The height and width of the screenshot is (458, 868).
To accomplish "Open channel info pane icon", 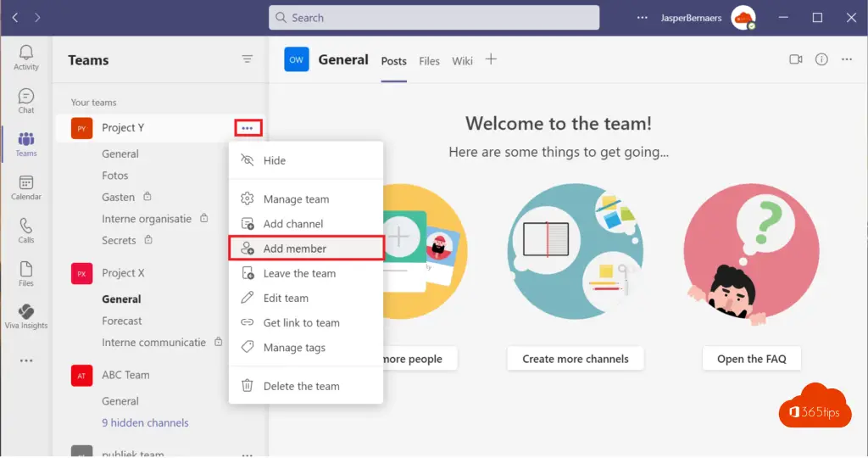I will pos(821,59).
